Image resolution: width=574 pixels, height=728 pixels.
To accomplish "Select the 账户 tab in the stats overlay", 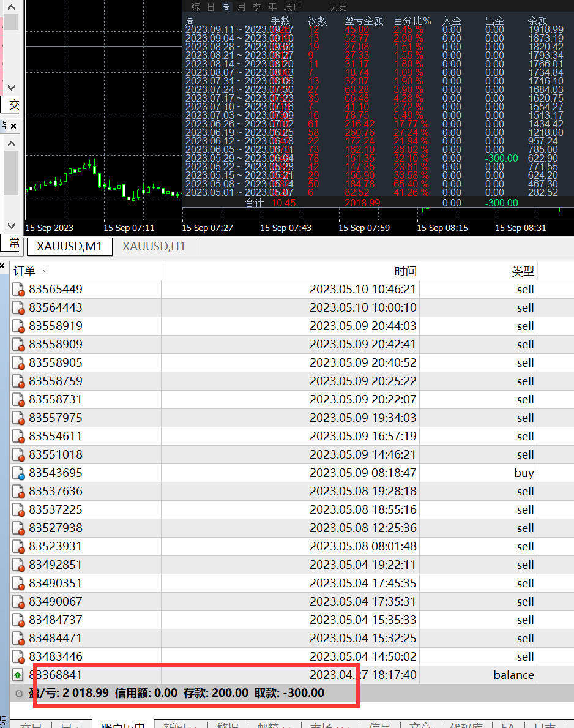I will point(293,7).
